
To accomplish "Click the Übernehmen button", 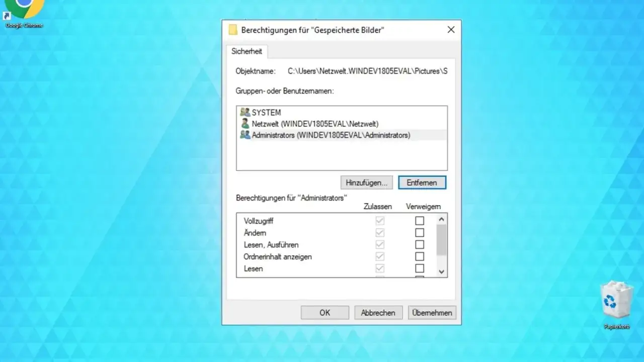I will (432, 313).
